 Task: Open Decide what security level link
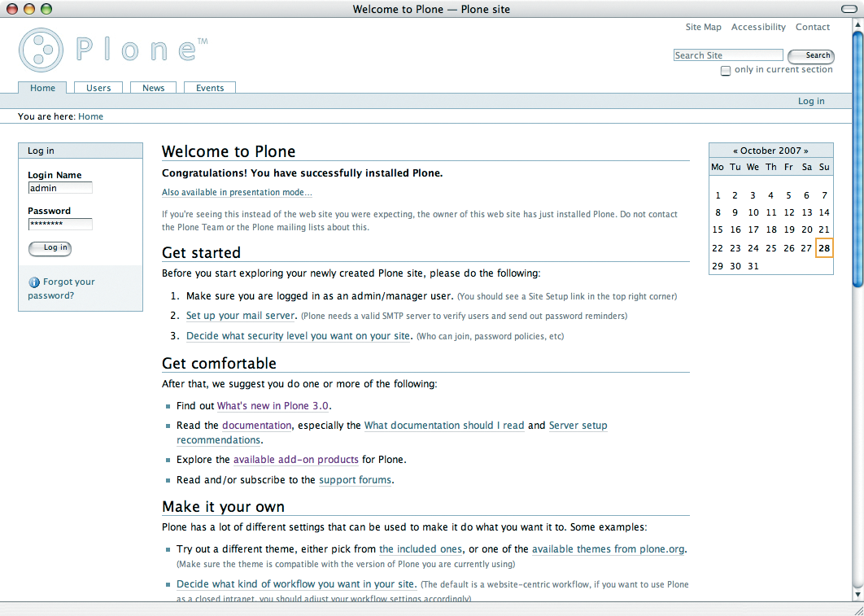click(x=298, y=335)
